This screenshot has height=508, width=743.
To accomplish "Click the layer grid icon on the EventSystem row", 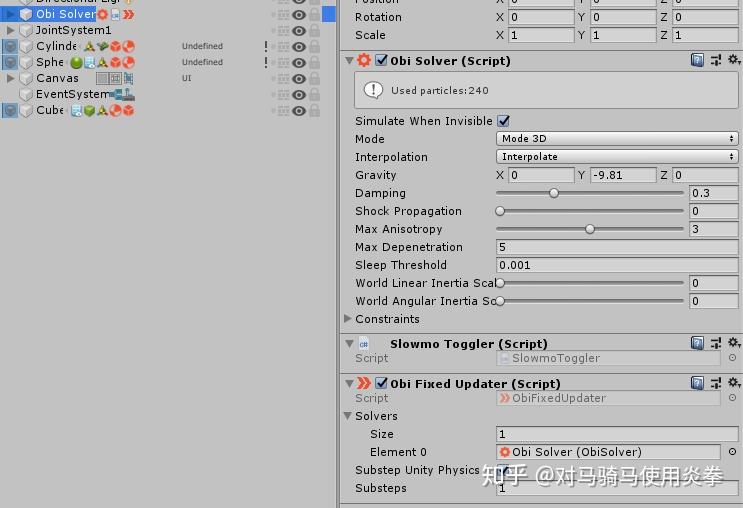I will tap(283, 94).
